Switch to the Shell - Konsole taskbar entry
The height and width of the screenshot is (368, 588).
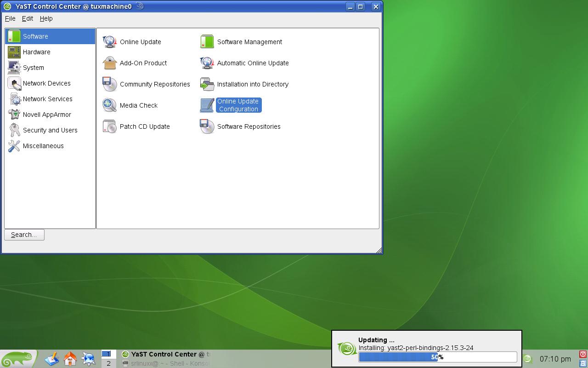tap(165, 363)
